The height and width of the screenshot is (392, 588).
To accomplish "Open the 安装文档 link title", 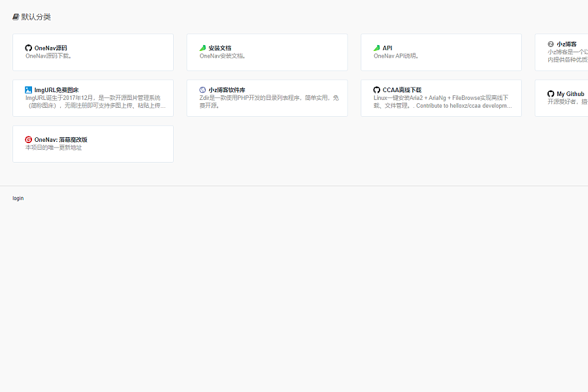I will click(x=220, y=48).
